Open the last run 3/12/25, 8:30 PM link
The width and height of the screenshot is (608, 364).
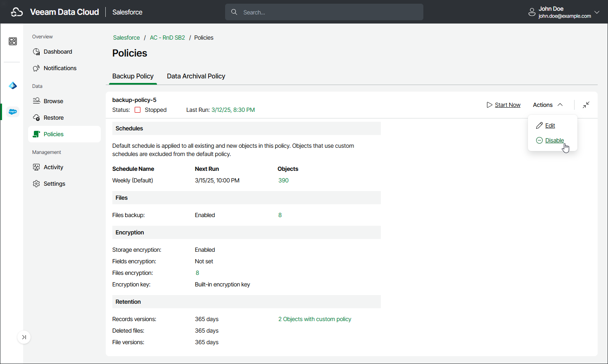233,110
